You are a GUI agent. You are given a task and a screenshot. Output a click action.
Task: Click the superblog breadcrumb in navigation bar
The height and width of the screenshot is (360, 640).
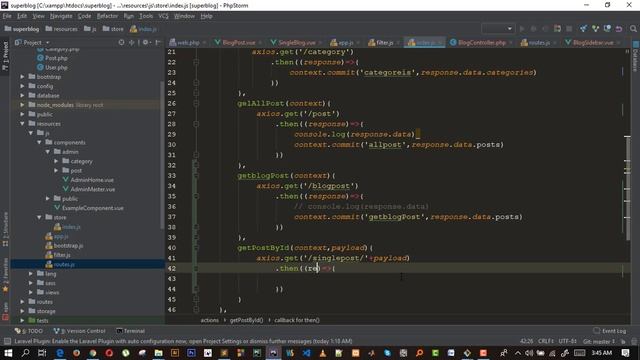click(x=22, y=29)
